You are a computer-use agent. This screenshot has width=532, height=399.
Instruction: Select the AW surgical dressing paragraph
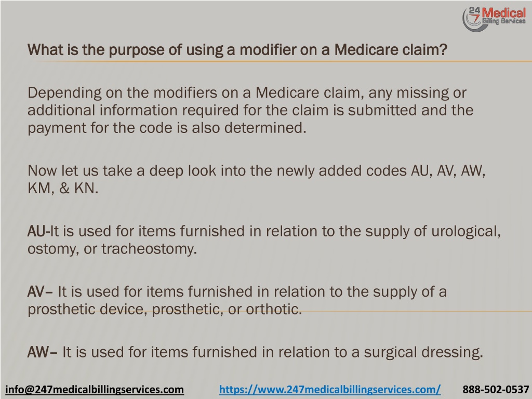(x=255, y=352)
